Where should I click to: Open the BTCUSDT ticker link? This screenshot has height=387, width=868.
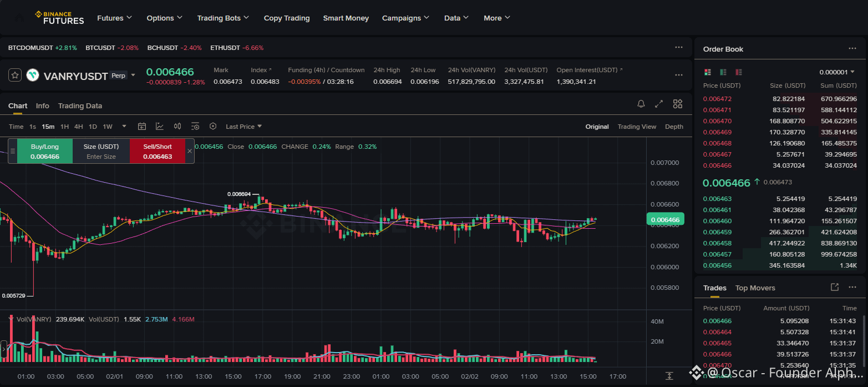coord(112,48)
